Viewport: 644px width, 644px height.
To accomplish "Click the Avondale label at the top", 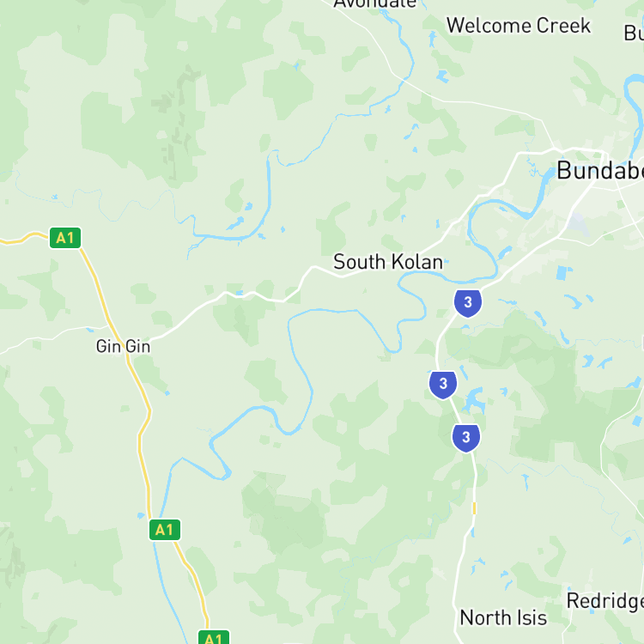I will pos(375,4).
